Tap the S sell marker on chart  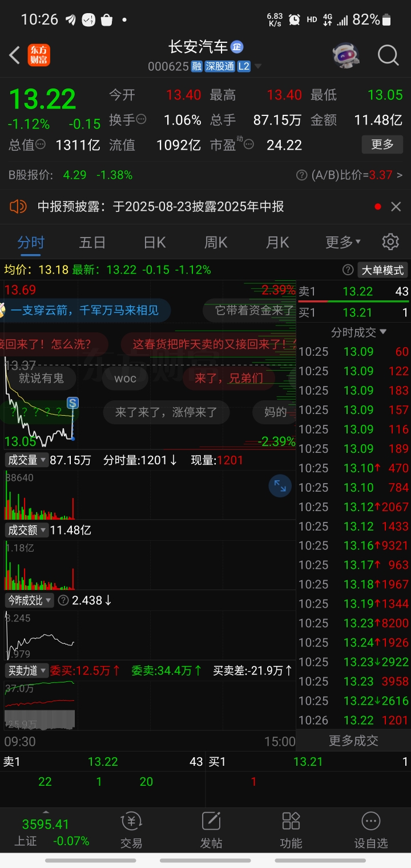[72, 403]
